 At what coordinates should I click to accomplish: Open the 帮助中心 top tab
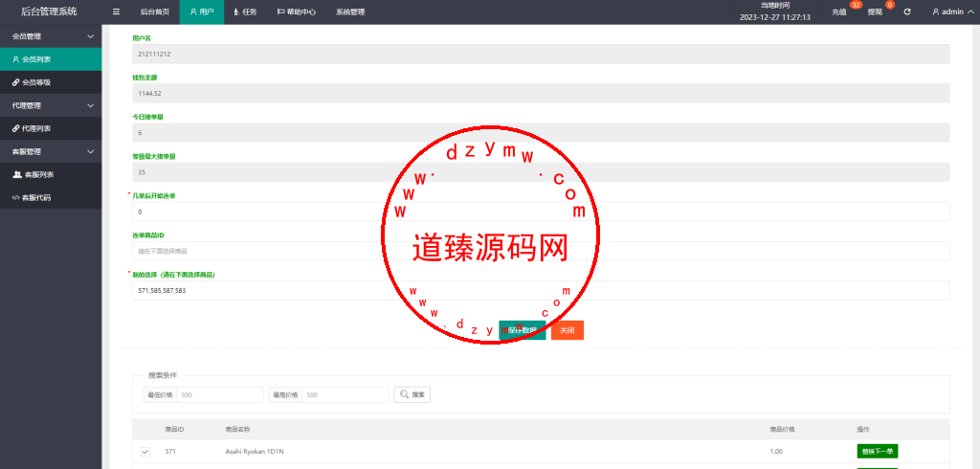[297, 11]
